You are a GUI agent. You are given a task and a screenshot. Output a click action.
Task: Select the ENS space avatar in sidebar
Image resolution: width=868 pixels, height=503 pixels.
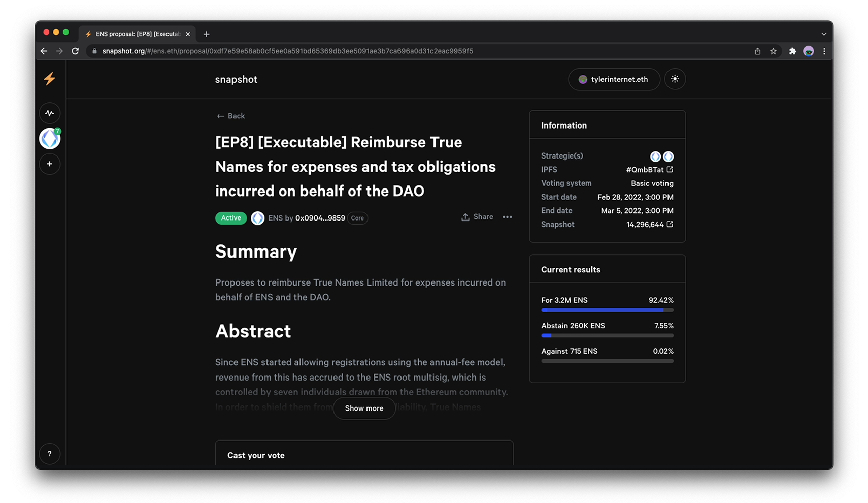[49, 138]
